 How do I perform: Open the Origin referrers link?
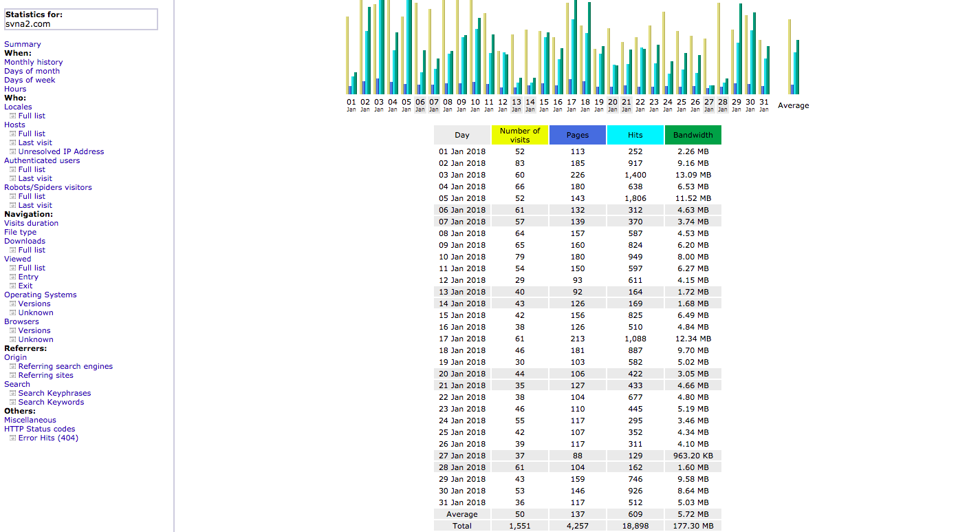[16, 357]
